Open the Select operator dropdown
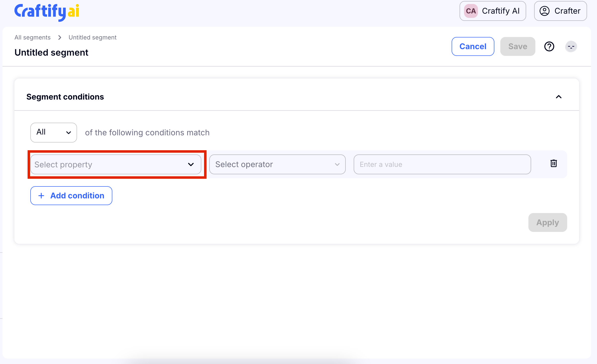 click(277, 164)
